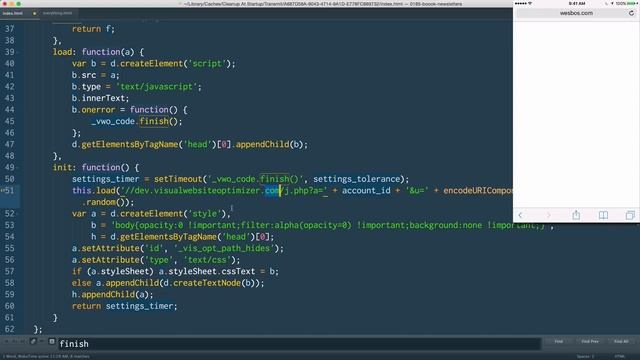Image resolution: width=640 pixels, height=360 pixels.
Task: Tap Safari back arrow in simulator
Action: 520,215
